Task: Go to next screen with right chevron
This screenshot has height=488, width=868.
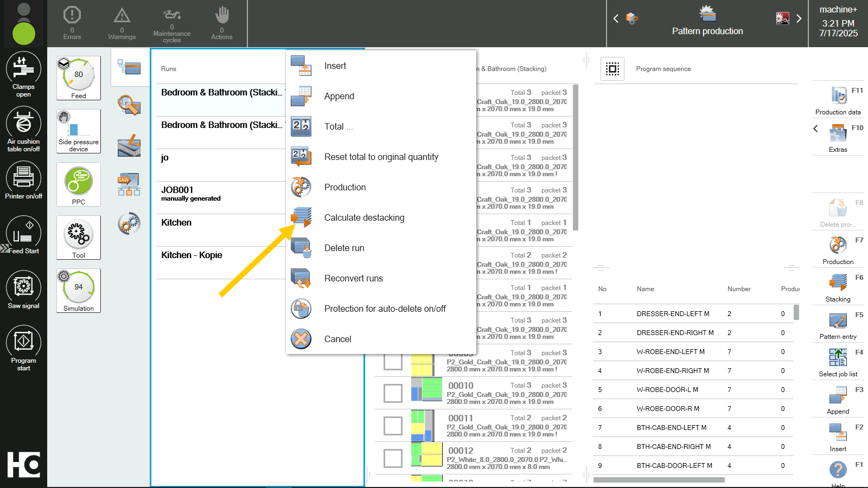Action: point(799,18)
